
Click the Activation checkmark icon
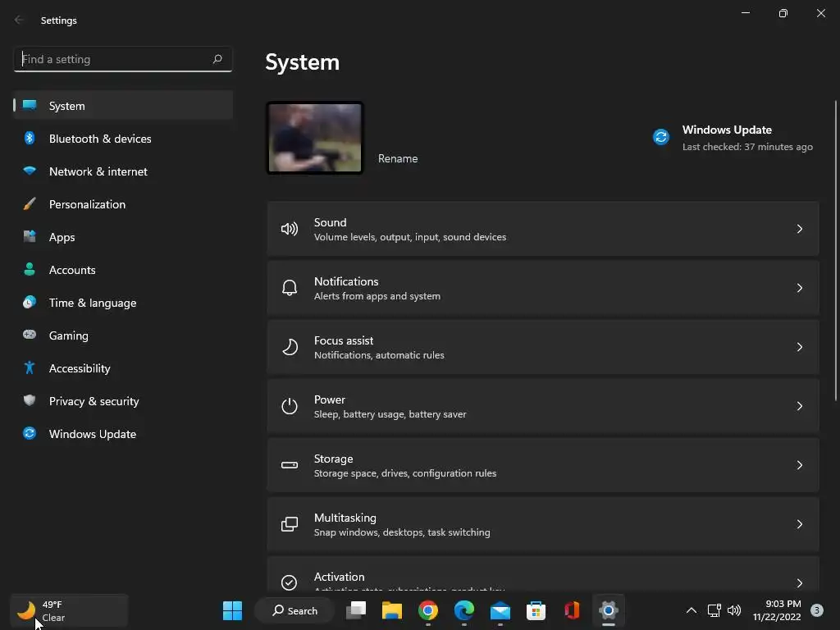tap(290, 582)
